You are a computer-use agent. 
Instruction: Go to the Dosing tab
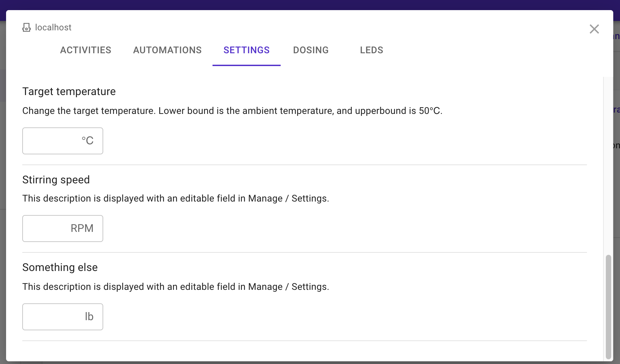click(311, 50)
